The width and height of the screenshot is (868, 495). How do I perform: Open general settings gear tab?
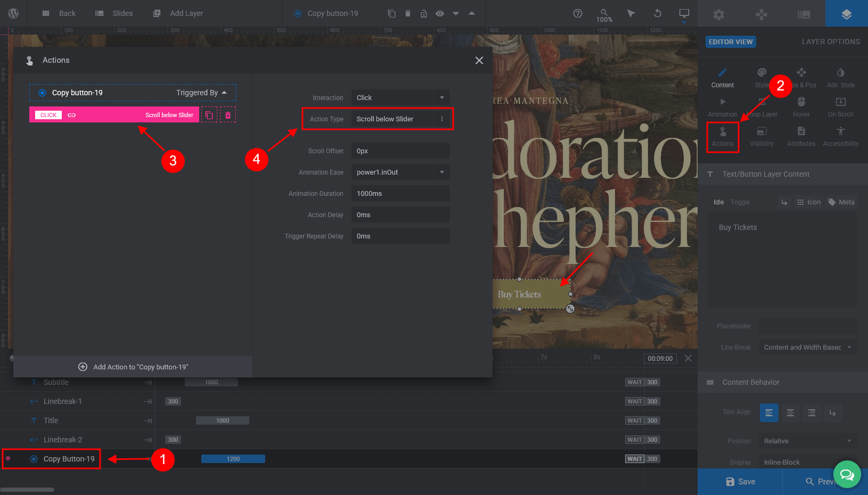coord(719,14)
